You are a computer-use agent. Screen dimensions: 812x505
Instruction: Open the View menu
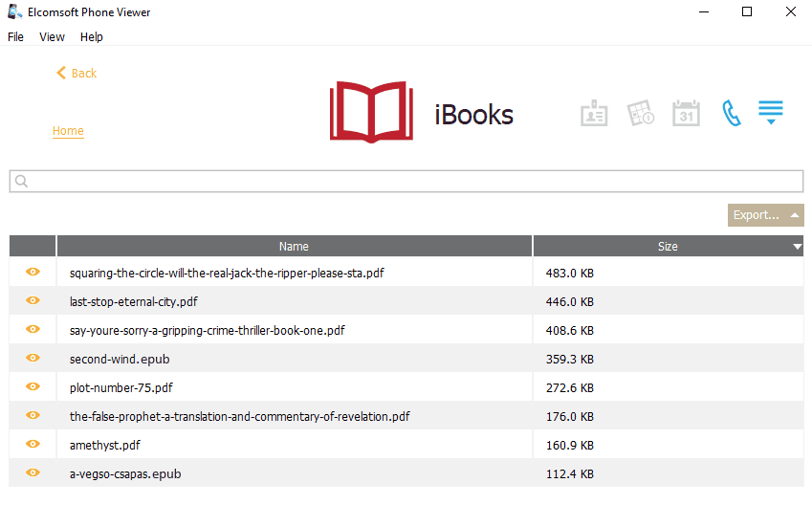(53, 37)
